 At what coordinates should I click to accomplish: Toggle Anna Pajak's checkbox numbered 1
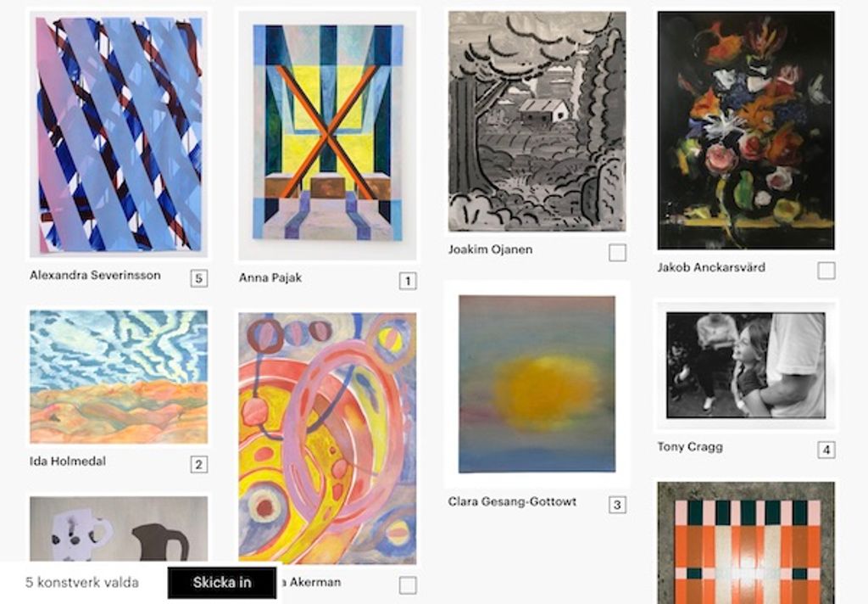coord(408,281)
